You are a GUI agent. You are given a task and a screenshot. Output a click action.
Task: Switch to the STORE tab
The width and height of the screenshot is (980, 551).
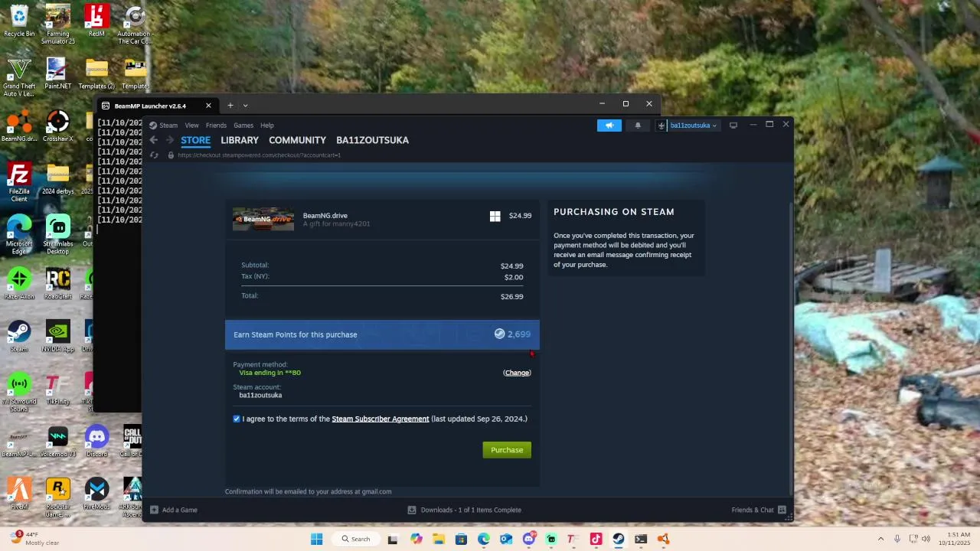pos(195,140)
